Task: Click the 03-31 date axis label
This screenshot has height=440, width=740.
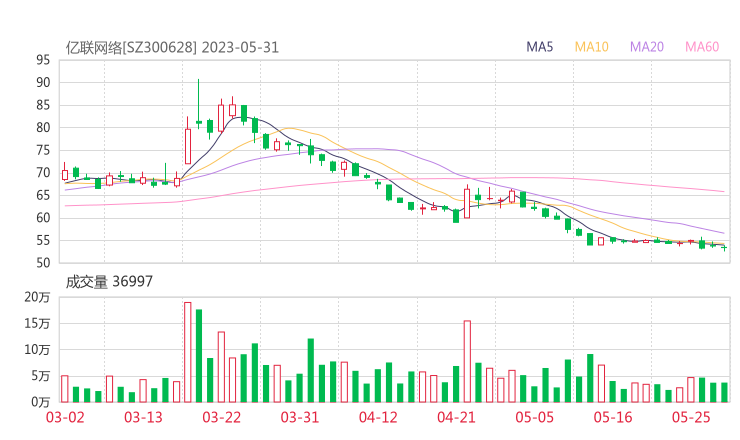Action: pos(300,418)
